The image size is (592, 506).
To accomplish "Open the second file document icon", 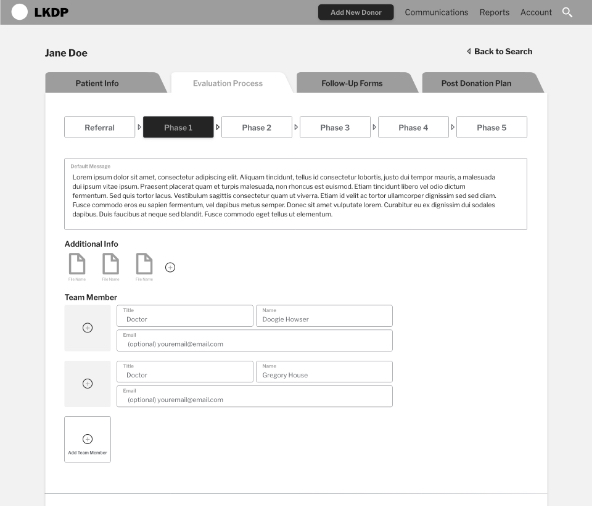I will 111,264.
